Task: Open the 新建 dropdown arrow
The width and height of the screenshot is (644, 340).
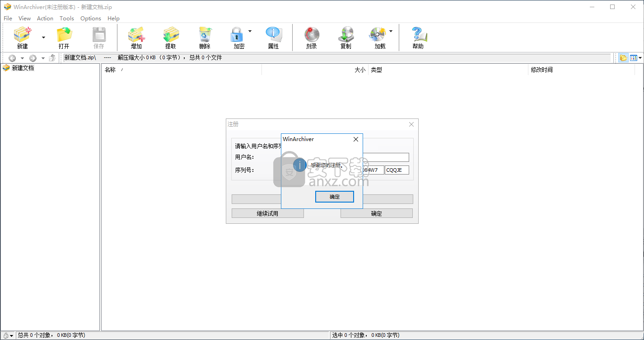Action: pyautogui.click(x=43, y=38)
